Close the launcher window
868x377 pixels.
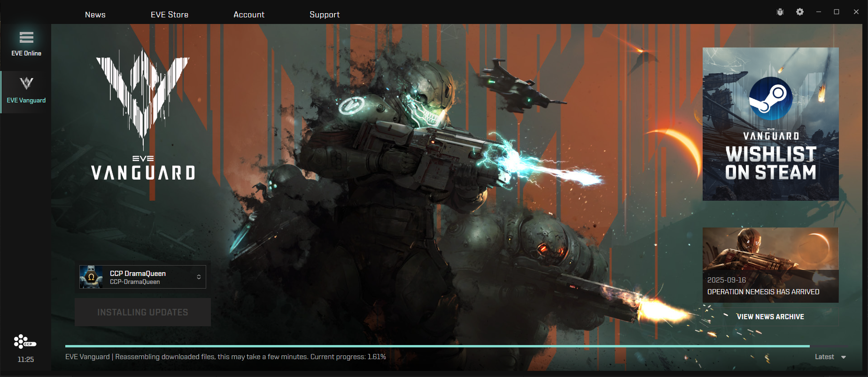click(x=856, y=12)
